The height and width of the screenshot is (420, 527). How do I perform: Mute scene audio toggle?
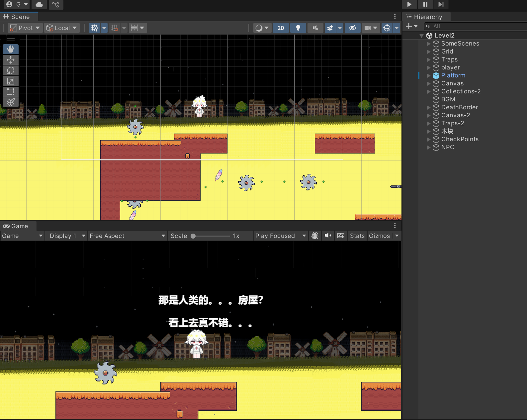[x=315, y=28]
